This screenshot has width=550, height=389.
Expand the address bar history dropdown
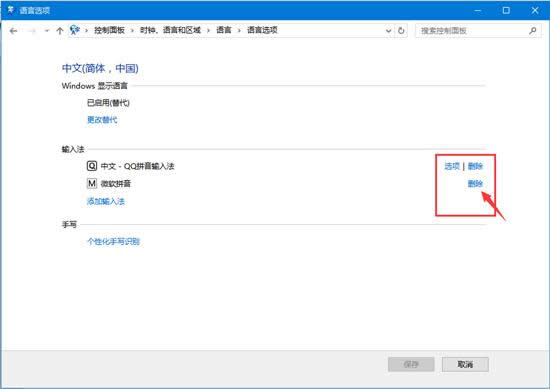pyautogui.click(x=388, y=31)
